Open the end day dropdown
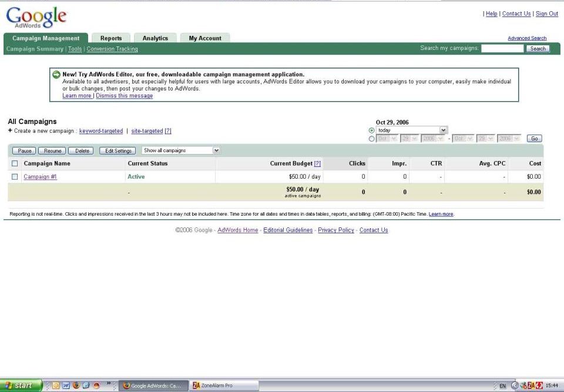 click(x=486, y=138)
